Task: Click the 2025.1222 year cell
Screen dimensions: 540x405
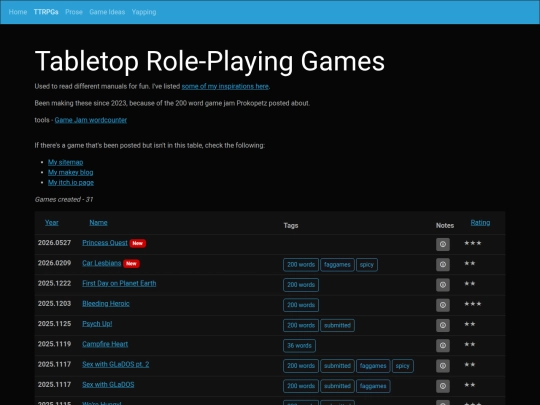Action: tap(54, 283)
